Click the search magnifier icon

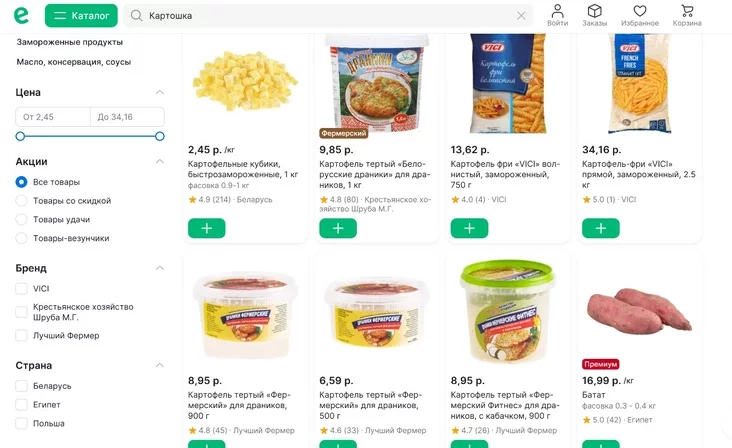point(136,16)
